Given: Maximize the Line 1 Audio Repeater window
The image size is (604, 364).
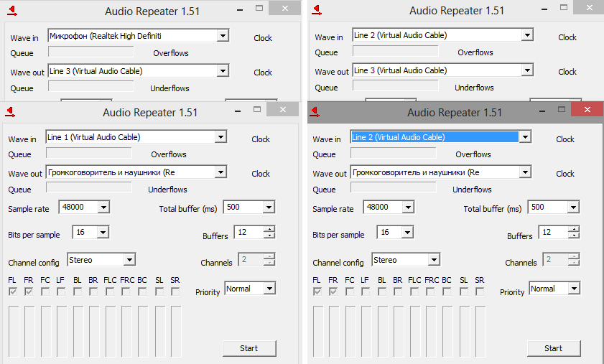Looking at the screenshot, I should tap(257, 109).
